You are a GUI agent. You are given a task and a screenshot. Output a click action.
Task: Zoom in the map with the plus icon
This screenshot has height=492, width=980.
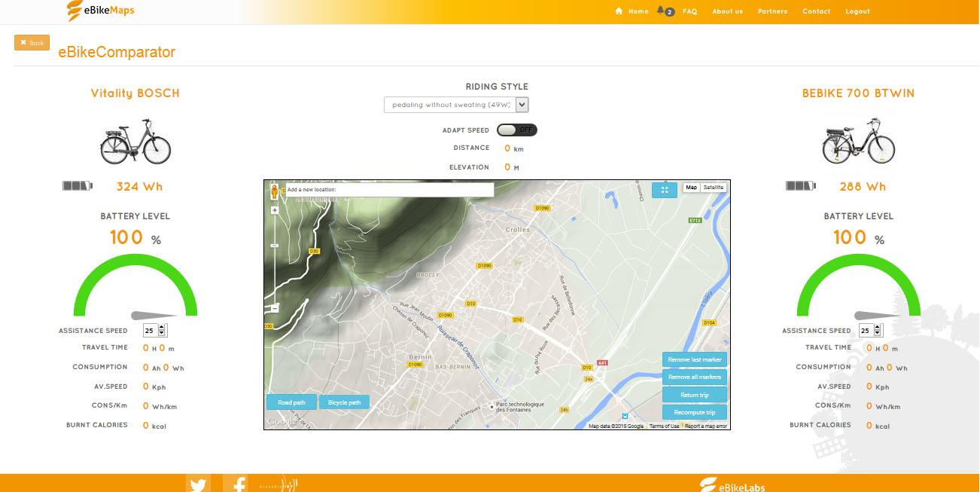275,210
